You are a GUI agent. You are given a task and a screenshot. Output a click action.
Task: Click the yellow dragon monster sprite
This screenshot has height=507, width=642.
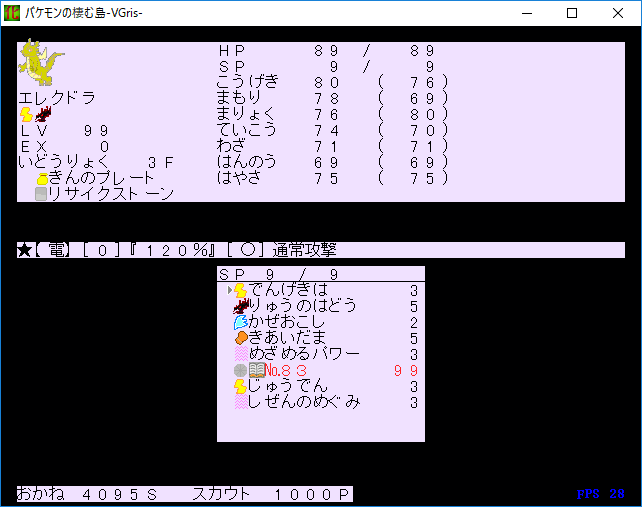pyautogui.click(x=41, y=62)
